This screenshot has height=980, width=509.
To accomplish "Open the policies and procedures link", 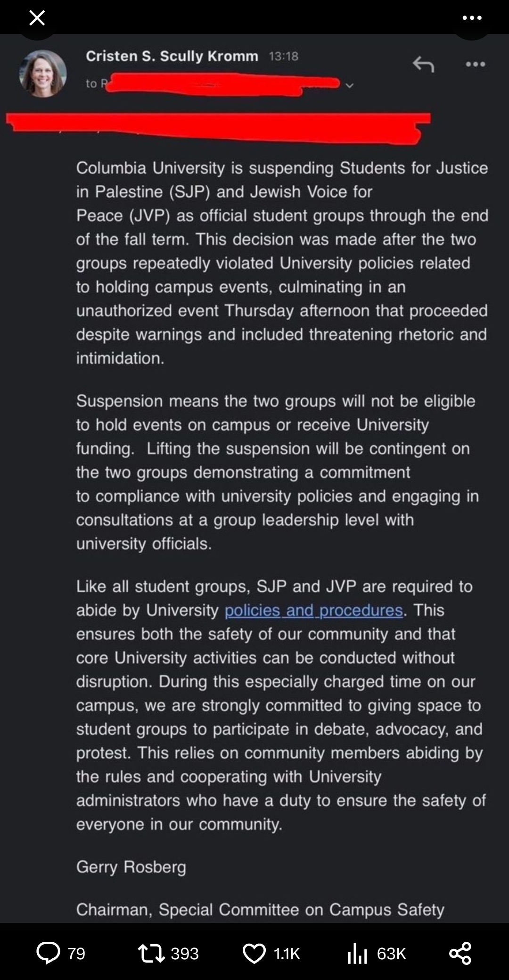I will click(x=313, y=610).
